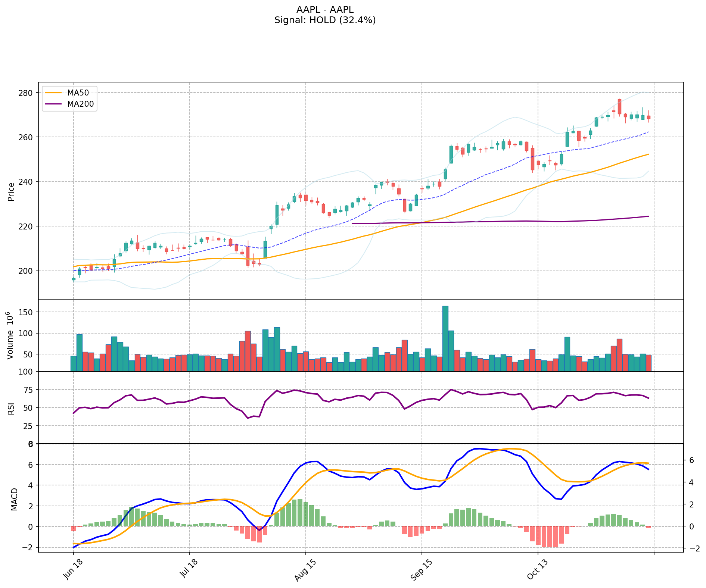The height and width of the screenshot is (588, 706).
Task: Select the MA200 legend text label
Action: [80, 104]
